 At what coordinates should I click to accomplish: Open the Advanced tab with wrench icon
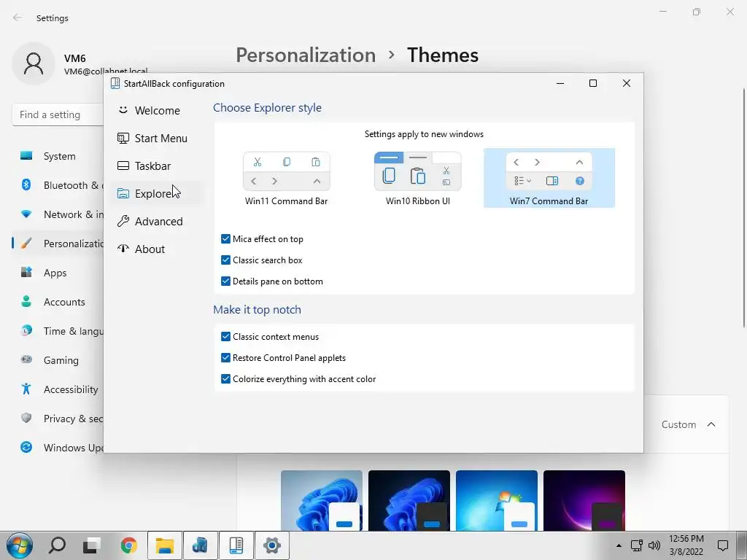click(157, 222)
